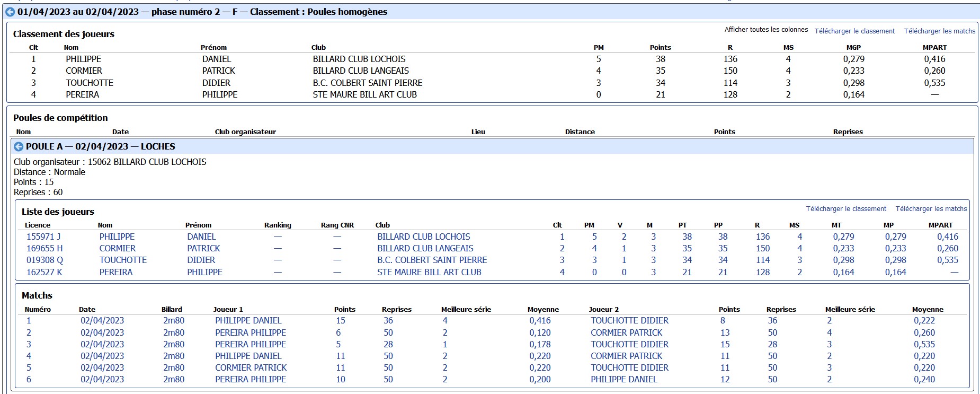The width and height of the screenshot is (980, 394).
Task: Click 'MPART' column header in Classement des joueurs
Action: (934, 47)
